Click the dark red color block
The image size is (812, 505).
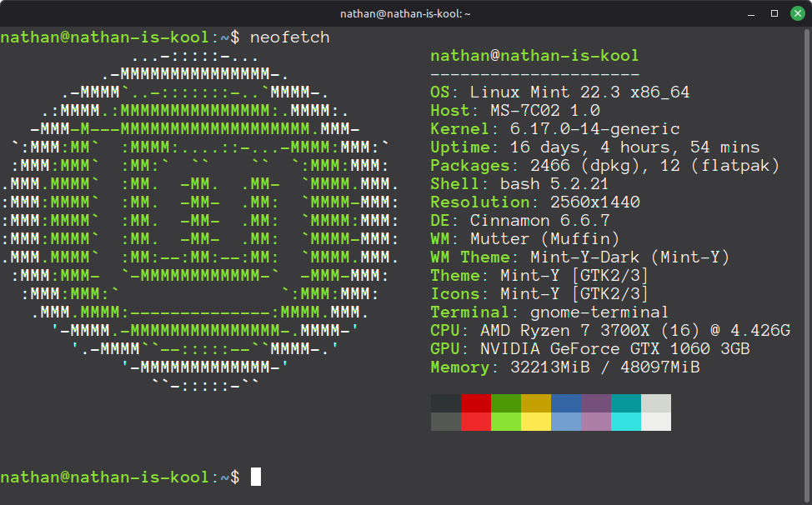(x=476, y=403)
